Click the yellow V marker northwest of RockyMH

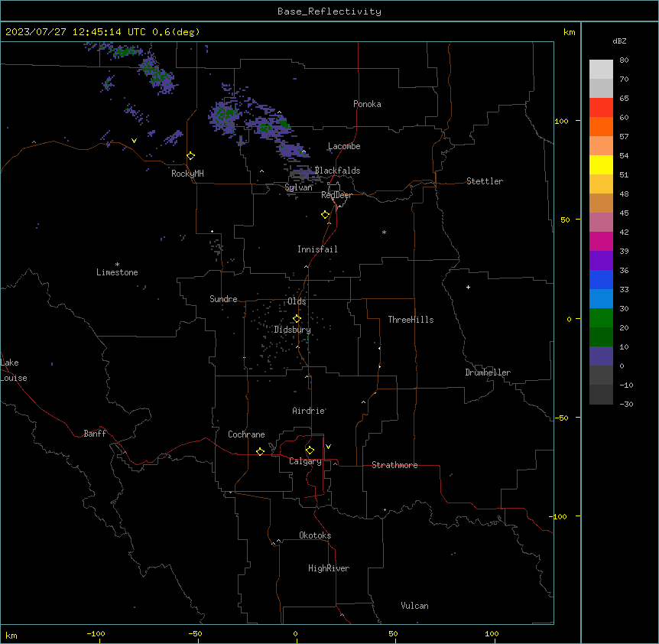click(x=134, y=141)
